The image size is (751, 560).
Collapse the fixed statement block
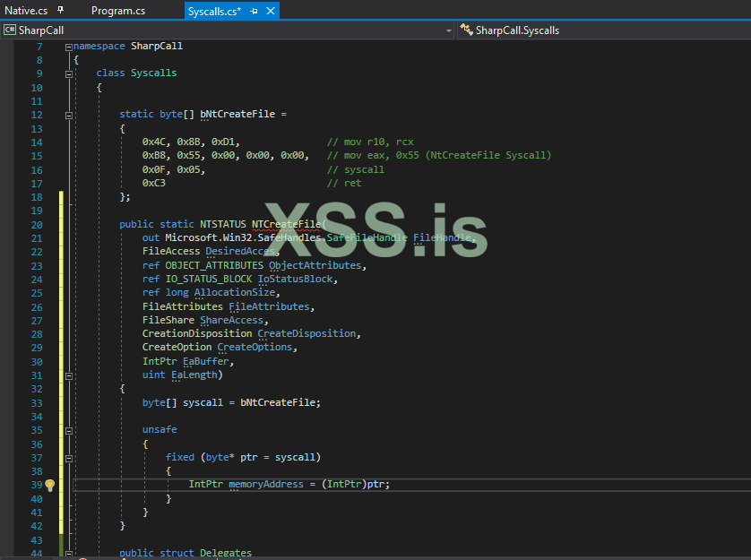click(x=68, y=459)
